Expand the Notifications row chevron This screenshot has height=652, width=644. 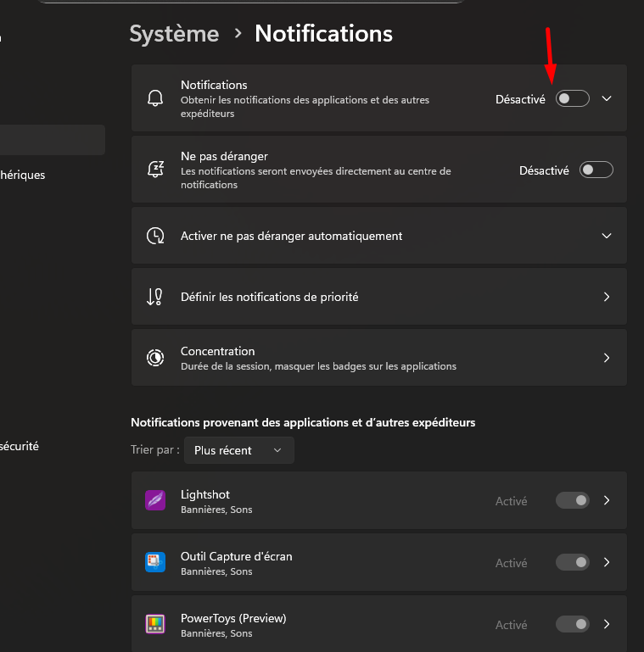pyautogui.click(x=607, y=98)
